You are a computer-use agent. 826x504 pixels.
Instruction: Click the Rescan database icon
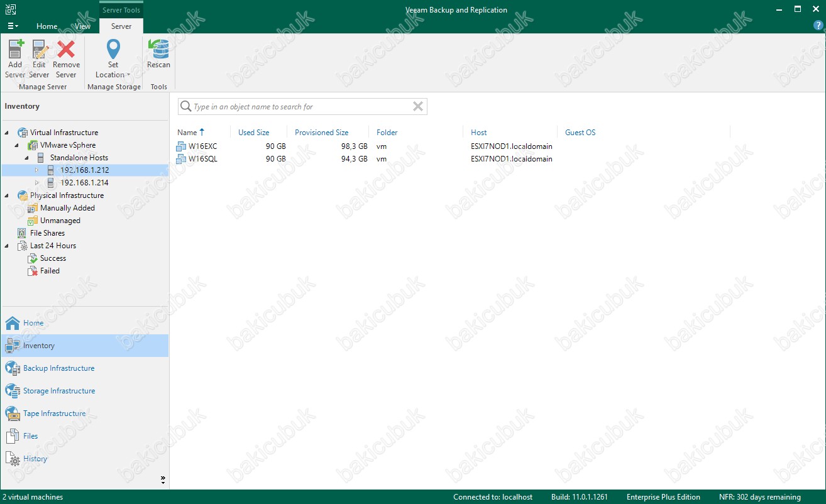[x=158, y=49]
